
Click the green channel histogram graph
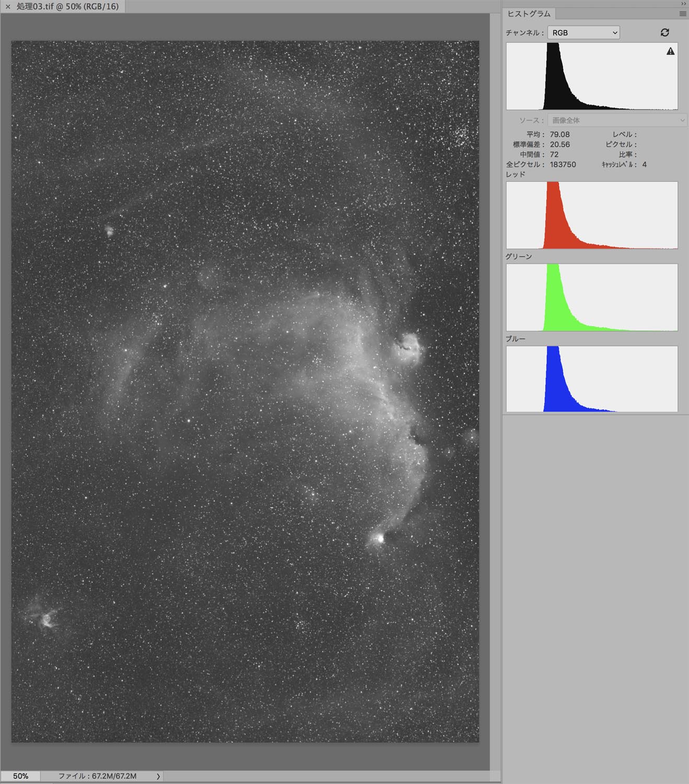click(x=592, y=297)
